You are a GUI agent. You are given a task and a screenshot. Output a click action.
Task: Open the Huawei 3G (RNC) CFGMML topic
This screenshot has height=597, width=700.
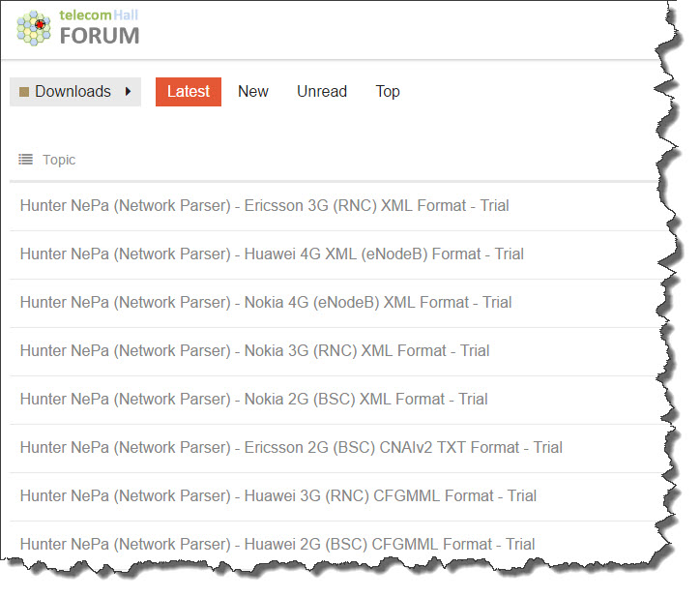[278, 496]
